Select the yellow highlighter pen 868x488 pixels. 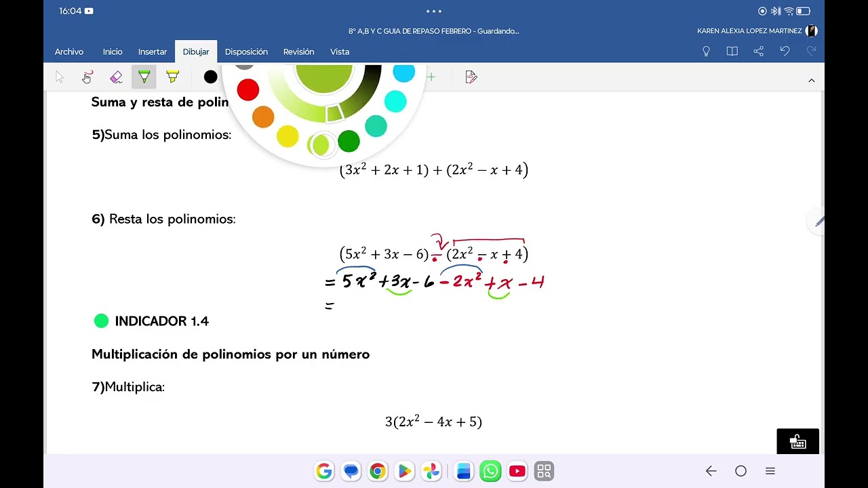pos(173,77)
